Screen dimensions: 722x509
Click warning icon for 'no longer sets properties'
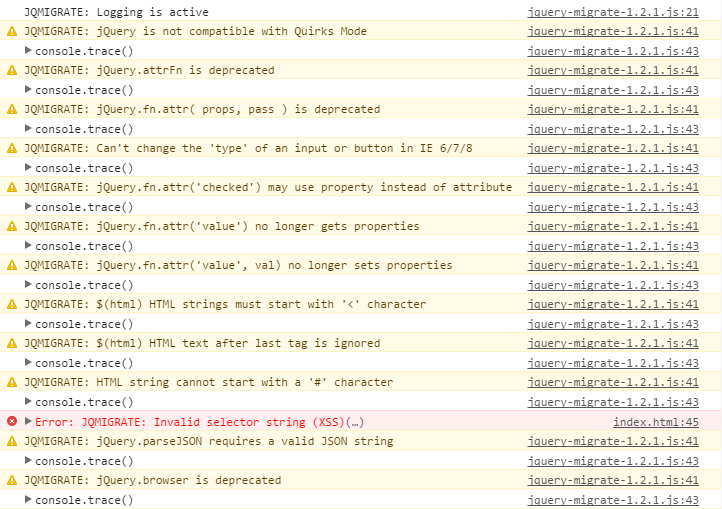[12, 265]
